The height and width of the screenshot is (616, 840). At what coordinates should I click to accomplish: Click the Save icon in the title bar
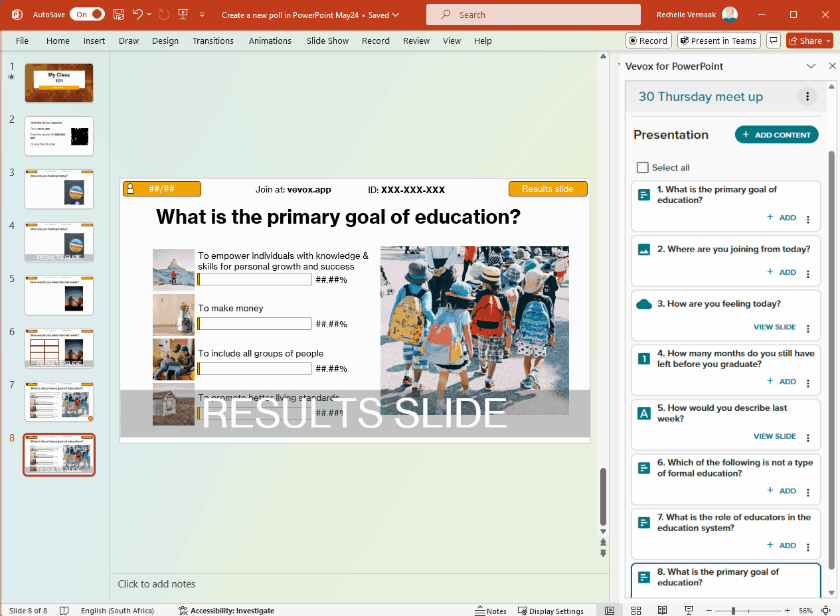119,14
